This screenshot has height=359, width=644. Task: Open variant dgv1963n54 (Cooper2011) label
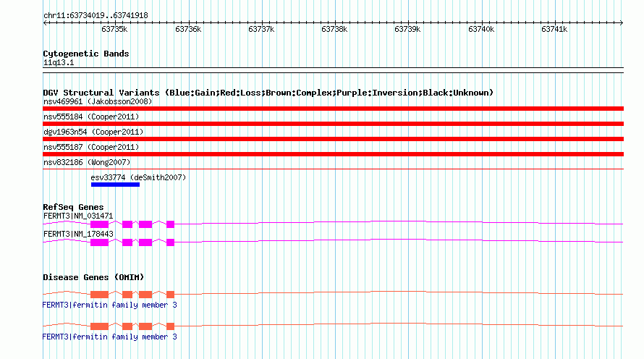pyautogui.click(x=93, y=132)
